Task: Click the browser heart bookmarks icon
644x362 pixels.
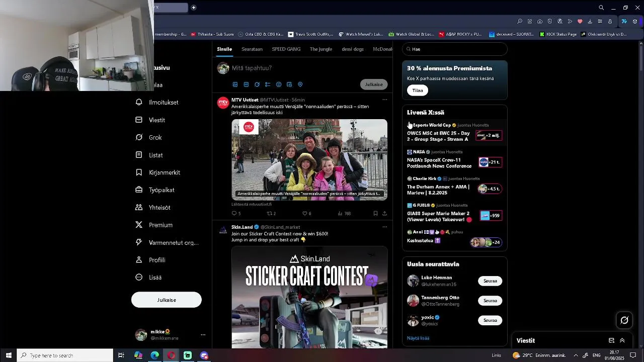Action: [x=580, y=22]
